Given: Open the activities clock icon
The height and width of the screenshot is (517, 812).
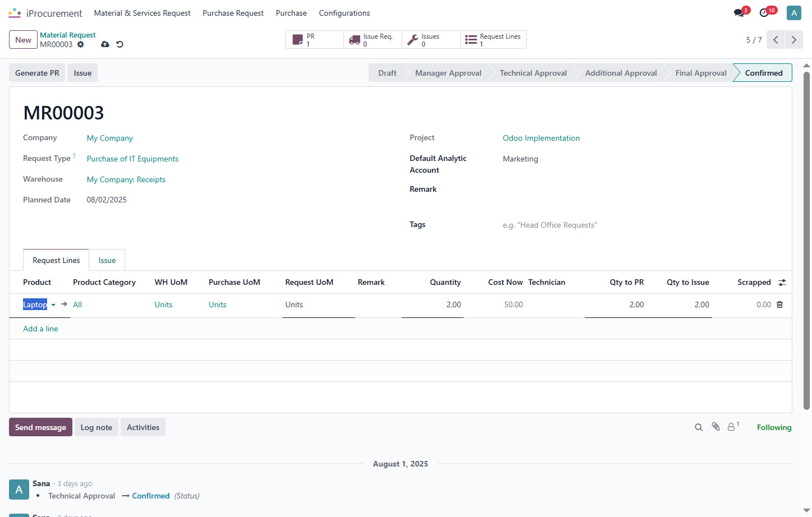Looking at the screenshot, I should [x=764, y=13].
